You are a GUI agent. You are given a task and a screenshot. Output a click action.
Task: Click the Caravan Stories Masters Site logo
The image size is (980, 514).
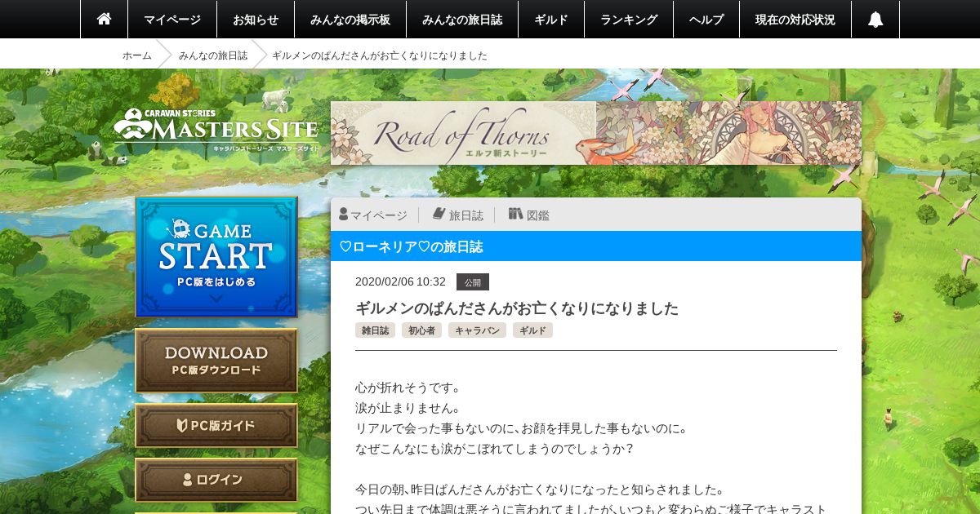(x=216, y=131)
